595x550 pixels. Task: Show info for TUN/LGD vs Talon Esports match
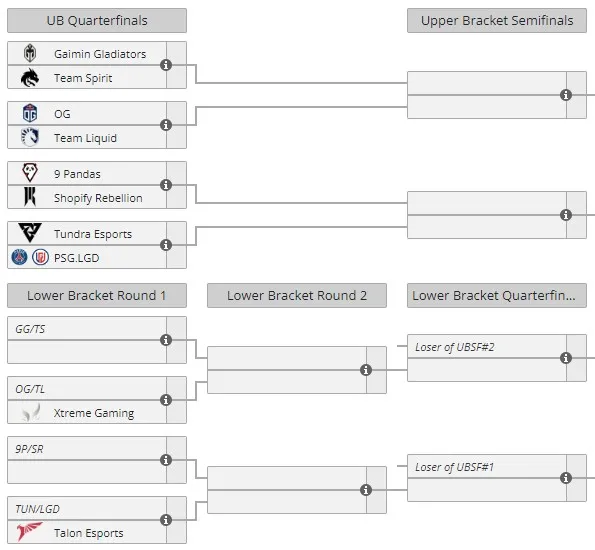(x=166, y=520)
